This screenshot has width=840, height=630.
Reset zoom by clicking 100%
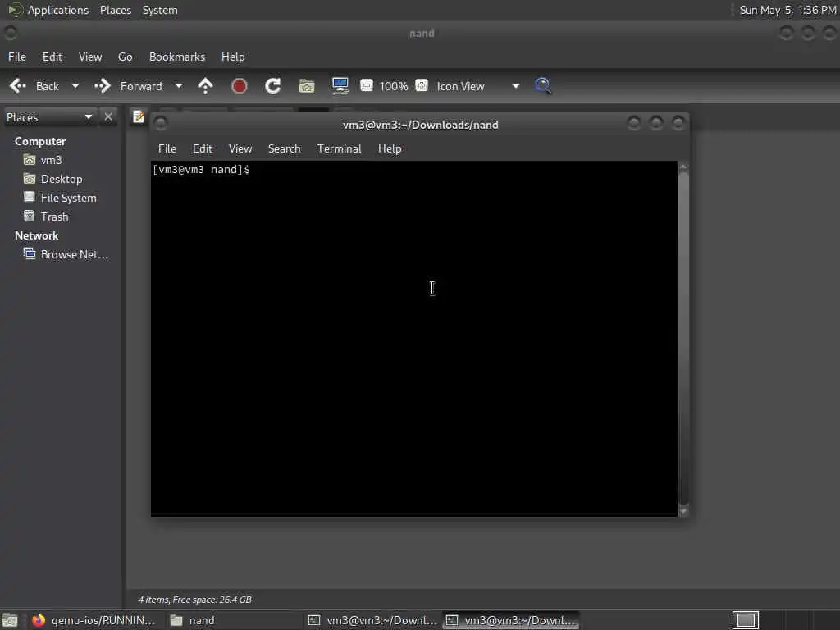(394, 86)
